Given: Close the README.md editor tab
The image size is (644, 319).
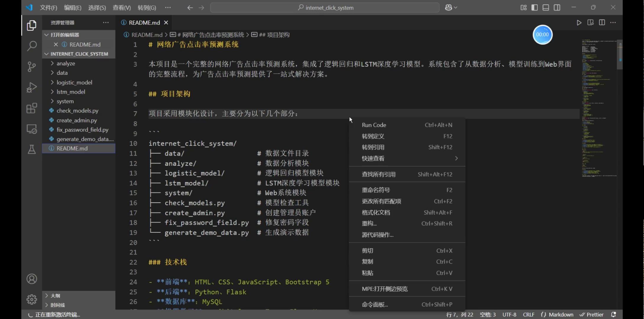Looking at the screenshot, I should click(166, 23).
